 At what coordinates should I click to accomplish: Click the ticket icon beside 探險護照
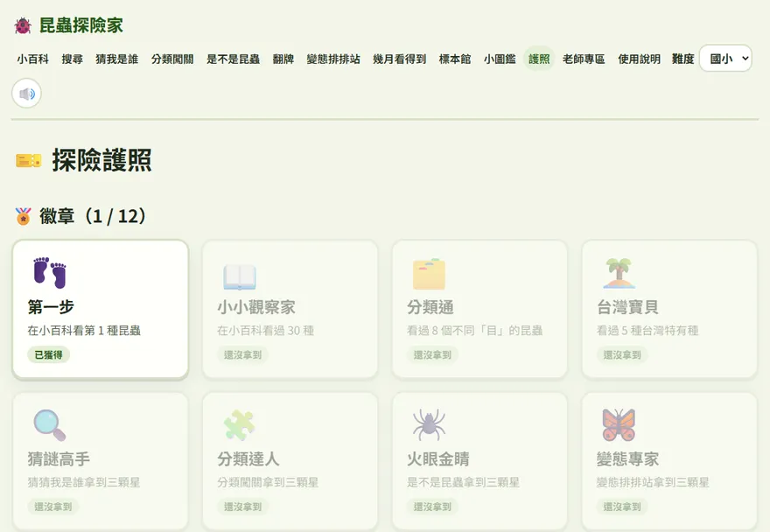coord(29,161)
